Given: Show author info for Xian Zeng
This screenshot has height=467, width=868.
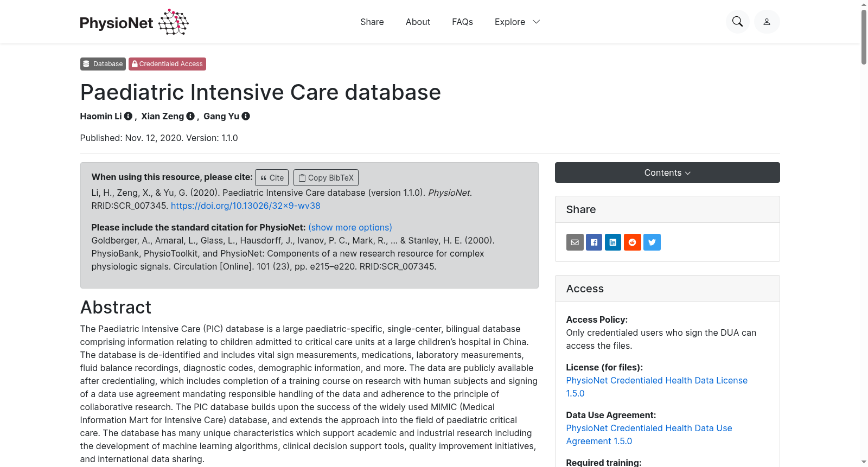Looking at the screenshot, I should coord(190,116).
